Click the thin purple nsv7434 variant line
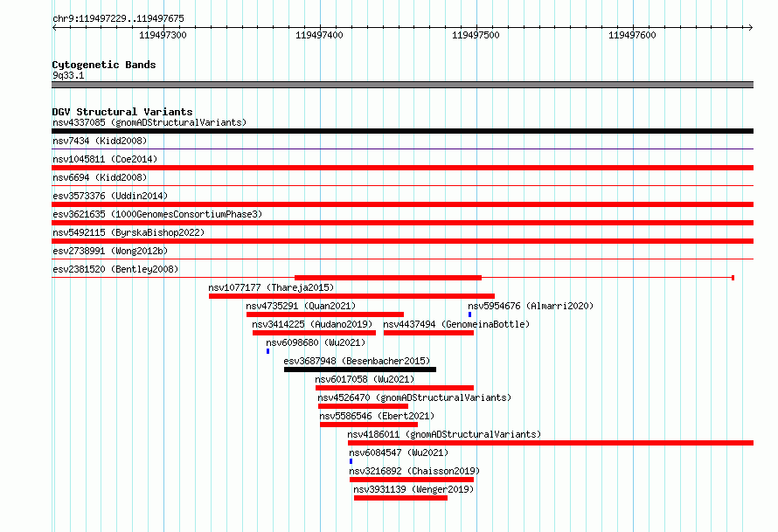The height and width of the screenshot is (532, 778). 402,149
